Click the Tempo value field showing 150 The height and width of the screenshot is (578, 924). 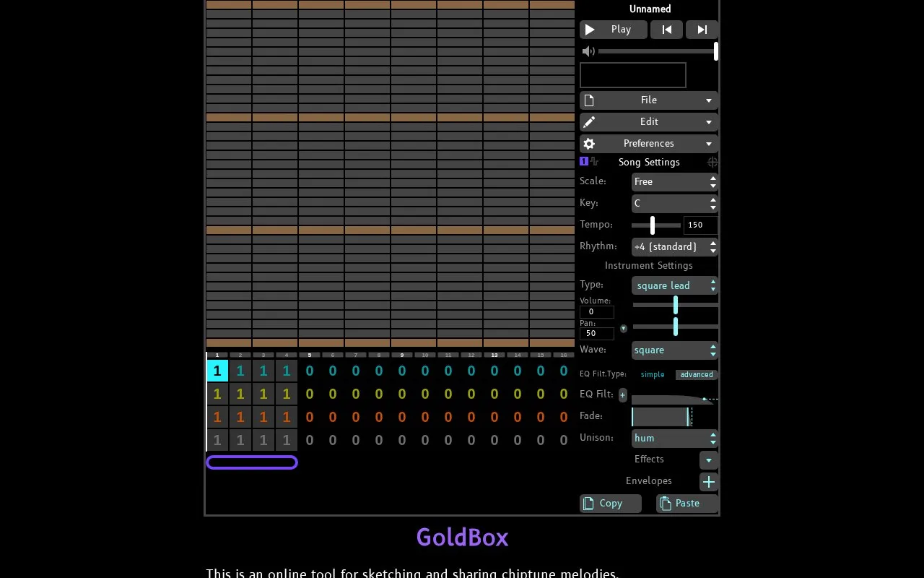point(700,225)
